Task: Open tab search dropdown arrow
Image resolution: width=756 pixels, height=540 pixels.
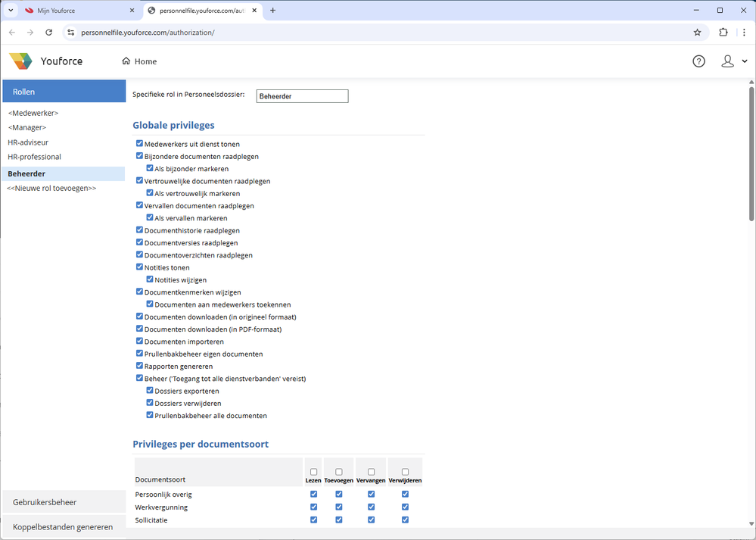Action: click(x=11, y=10)
